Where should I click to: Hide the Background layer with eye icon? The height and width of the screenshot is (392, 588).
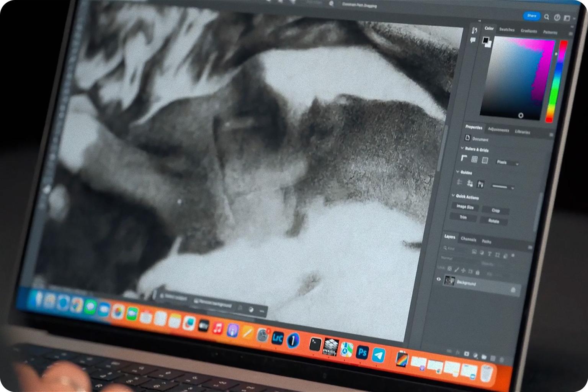point(439,279)
